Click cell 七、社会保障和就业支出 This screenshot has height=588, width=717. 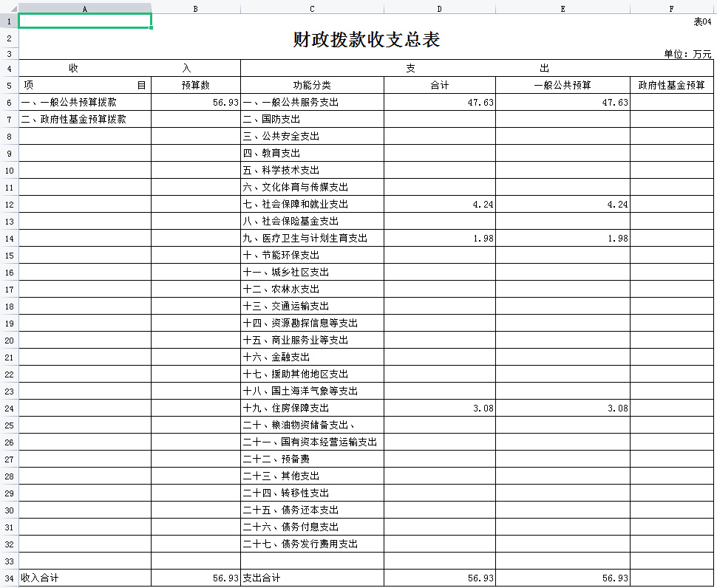(x=313, y=204)
